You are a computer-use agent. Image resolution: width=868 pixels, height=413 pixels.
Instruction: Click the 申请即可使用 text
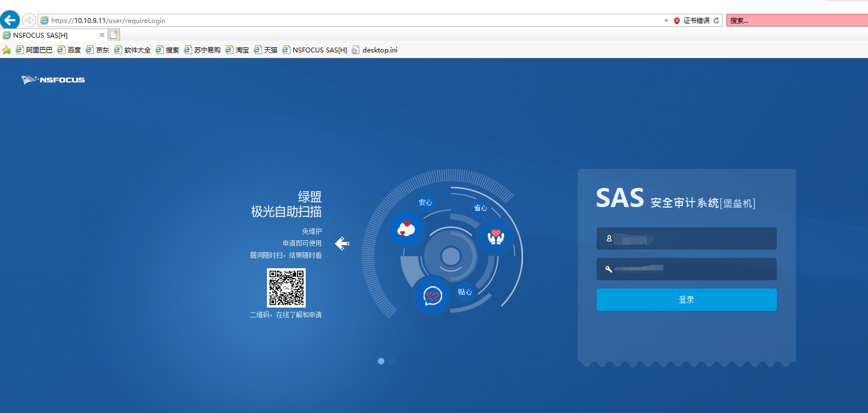point(302,243)
